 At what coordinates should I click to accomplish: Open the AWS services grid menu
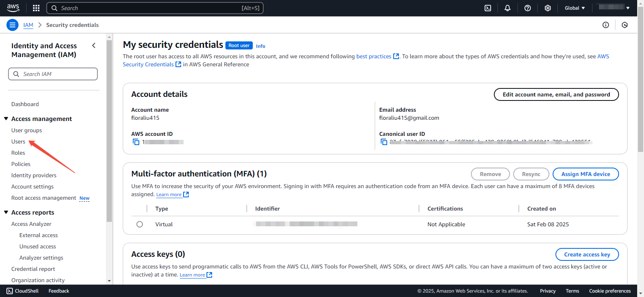pyautogui.click(x=36, y=8)
